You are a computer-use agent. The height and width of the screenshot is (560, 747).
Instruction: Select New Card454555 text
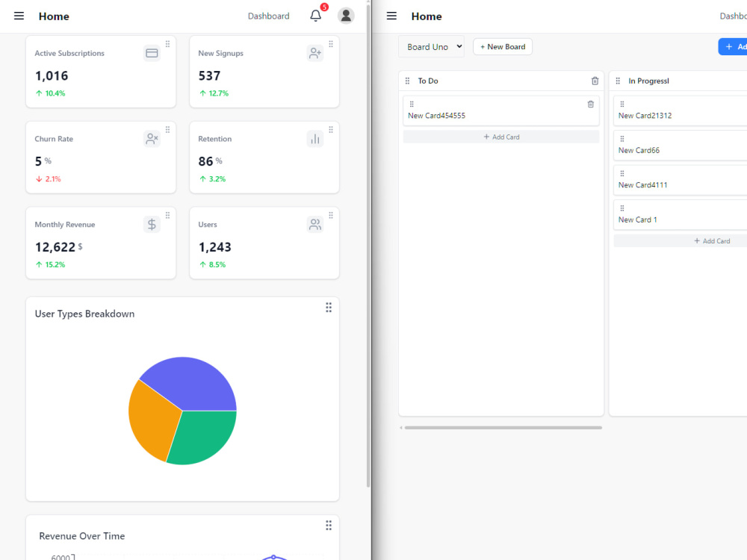click(x=436, y=116)
